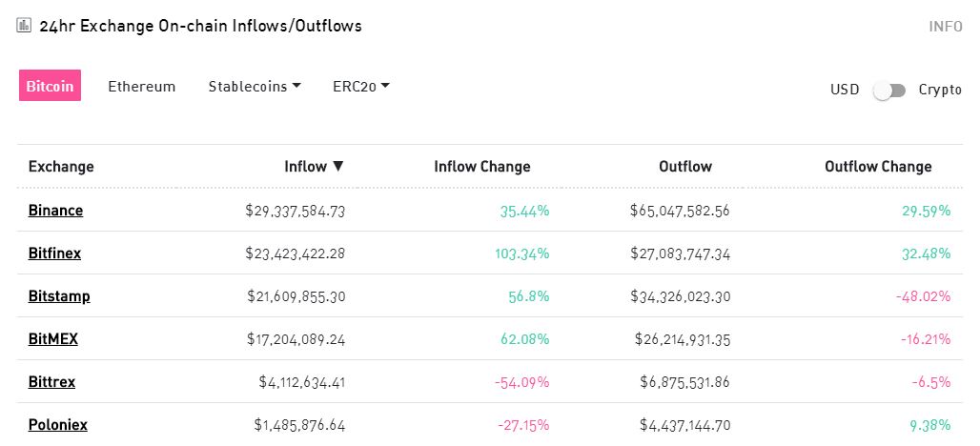The height and width of the screenshot is (446, 980).
Task: Open the Binance exchange link
Action: click(55, 211)
